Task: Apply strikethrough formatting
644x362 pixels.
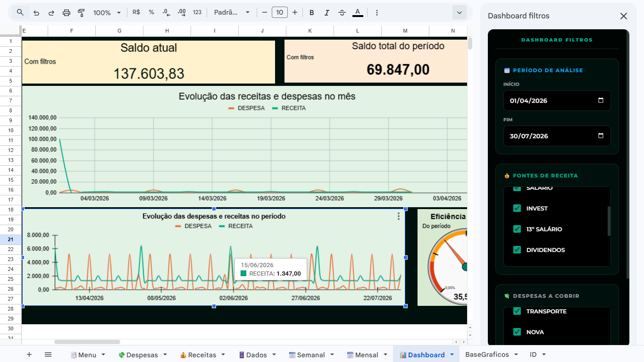Action: pyautogui.click(x=342, y=13)
